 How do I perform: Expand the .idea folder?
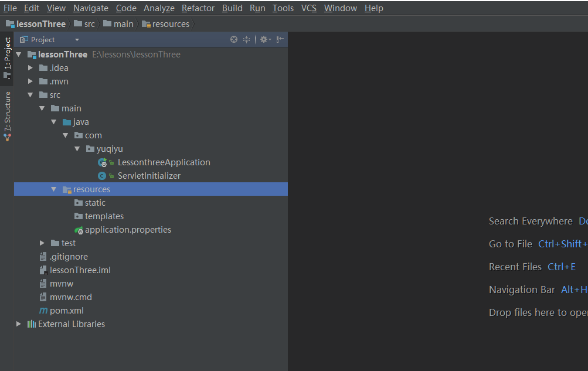coord(30,68)
